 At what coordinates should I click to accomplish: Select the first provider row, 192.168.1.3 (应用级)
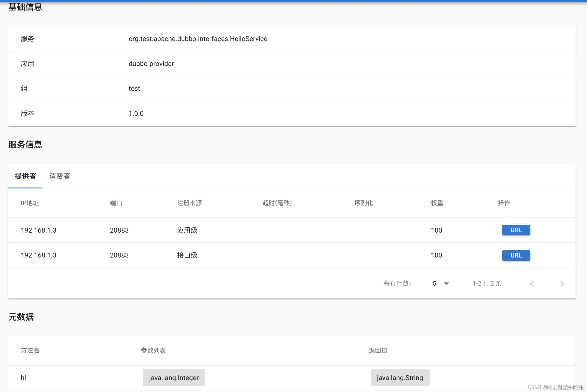tap(39, 230)
